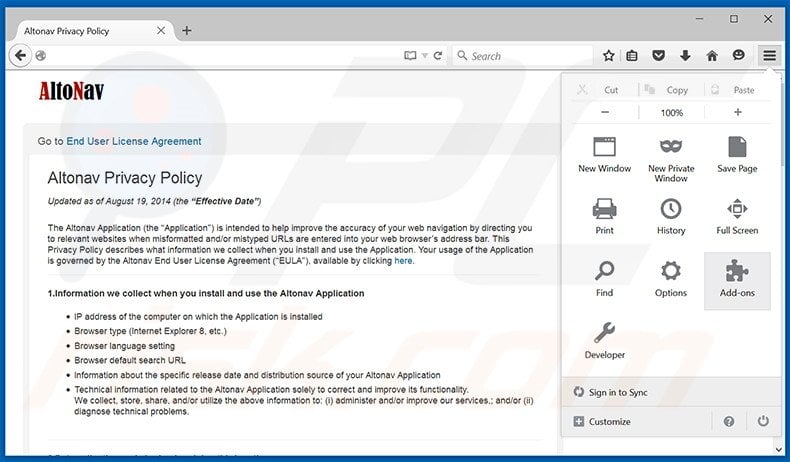Viewport: 790px width, 462px height.
Task: Reload the current page
Action: 438,55
